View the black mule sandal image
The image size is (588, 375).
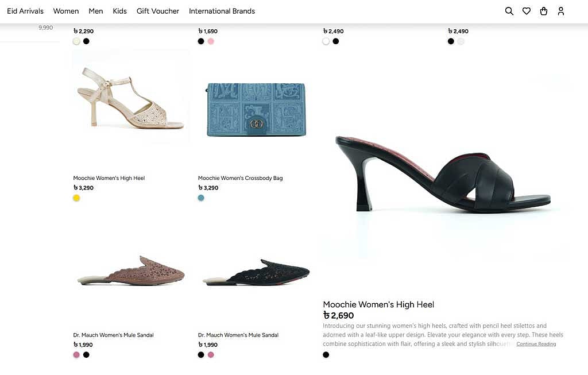pos(256,272)
